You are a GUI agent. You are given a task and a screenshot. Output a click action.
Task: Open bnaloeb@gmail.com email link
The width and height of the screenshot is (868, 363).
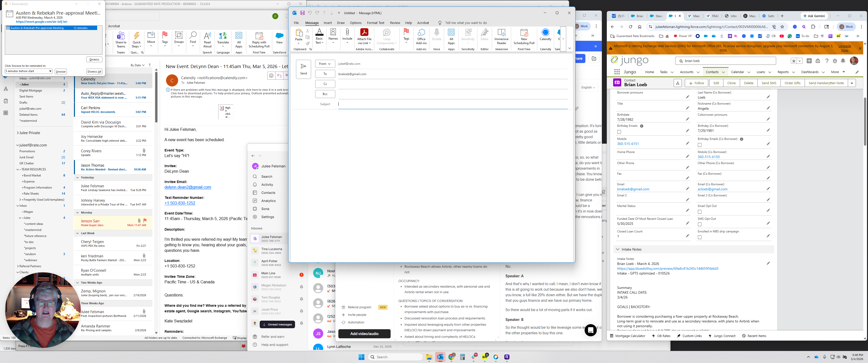click(x=633, y=189)
